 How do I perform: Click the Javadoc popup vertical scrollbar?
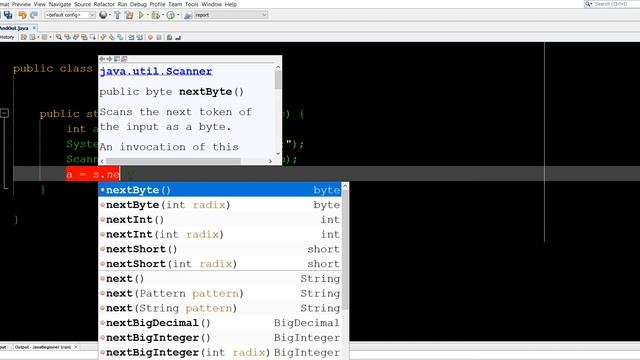278,110
